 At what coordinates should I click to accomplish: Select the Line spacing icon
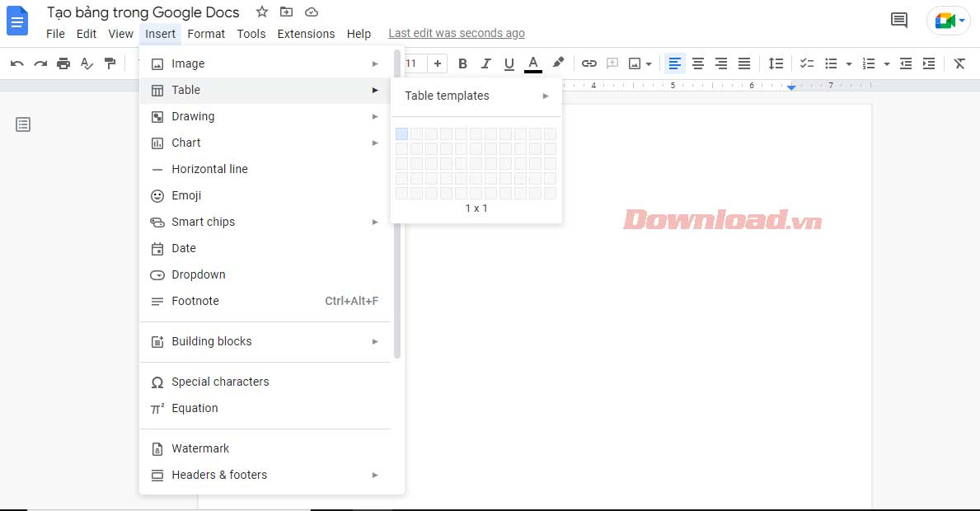coord(776,63)
